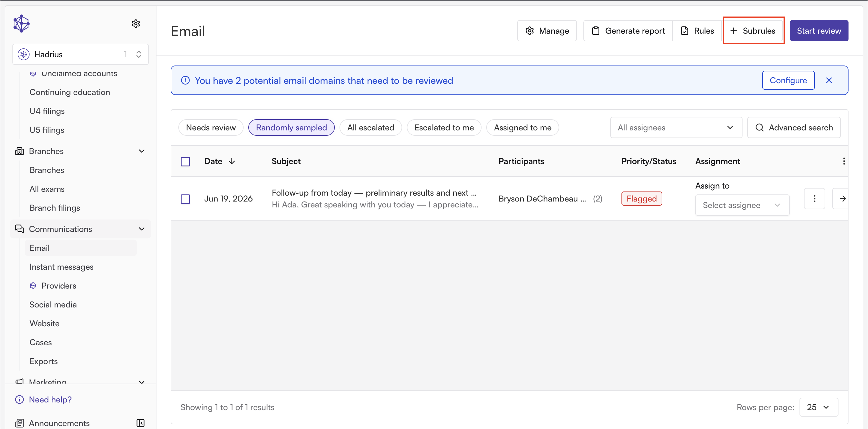This screenshot has height=429, width=868.
Task: Click the Branches building icon
Action: (19, 151)
